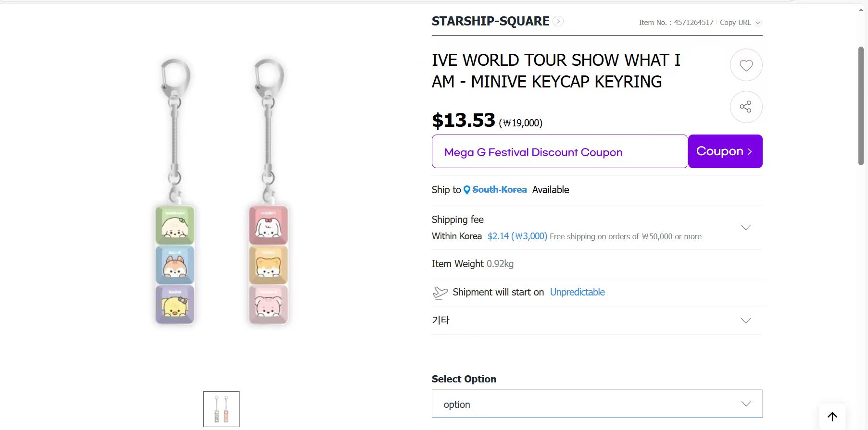Viewport: 868px width, 430px height.
Task: Add item to wishlist with heart icon
Action: (x=746, y=65)
